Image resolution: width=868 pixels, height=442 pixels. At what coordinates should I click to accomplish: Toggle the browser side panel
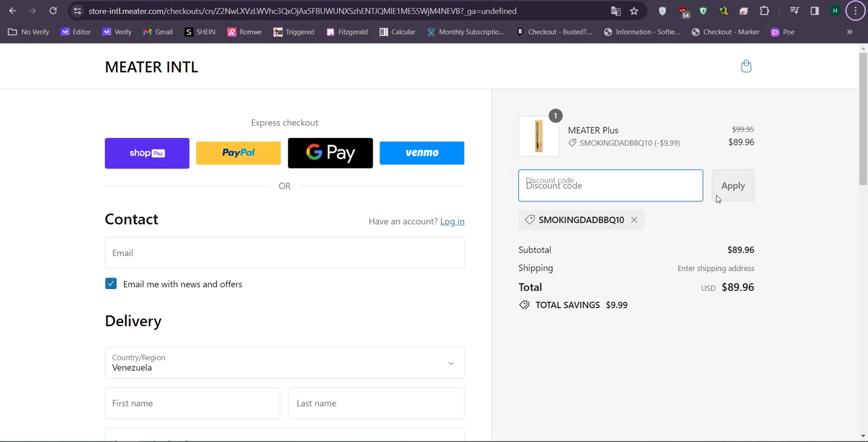point(815,11)
